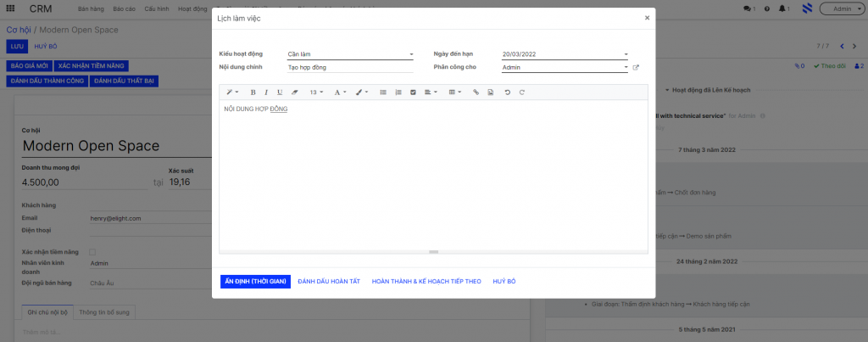Image resolution: width=868 pixels, height=342 pixels.
Task: Insert an unordered bullet list
Action: [383, 93]
